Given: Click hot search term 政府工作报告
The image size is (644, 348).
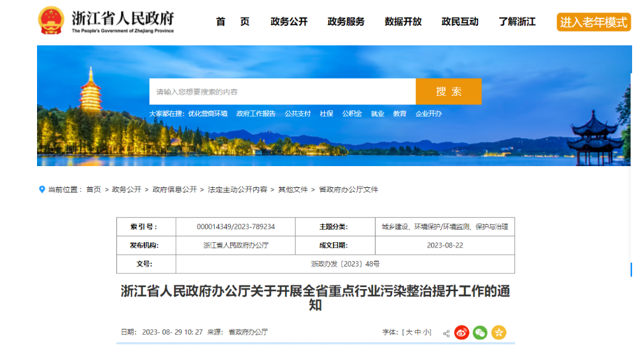Looking at the screenshot, I should click(x=256, y=114).
